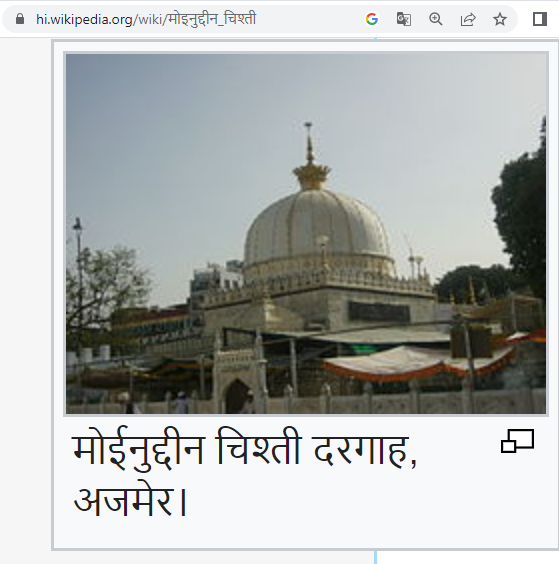Click the golden finial atop the dome
Viewport: 559px width, 564px height.
pos(311,157)
